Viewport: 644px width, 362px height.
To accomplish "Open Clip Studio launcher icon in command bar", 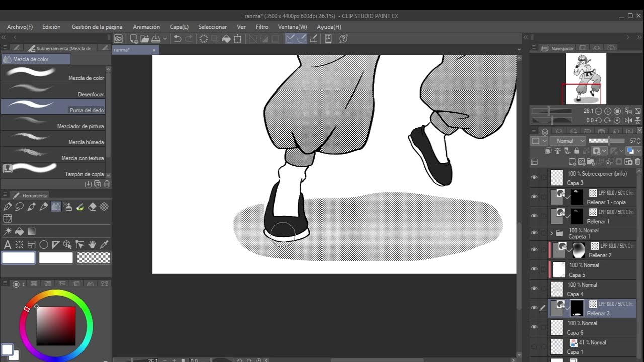I will pos(118,39).
